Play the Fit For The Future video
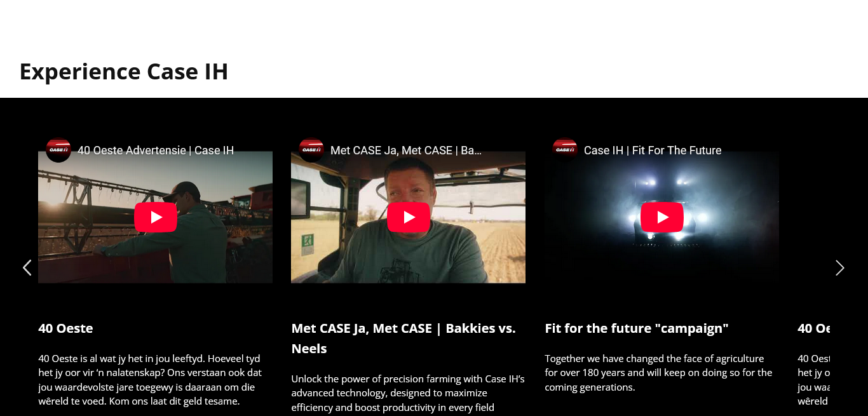This screenshot has height=416, width=868. coord(662,217)
